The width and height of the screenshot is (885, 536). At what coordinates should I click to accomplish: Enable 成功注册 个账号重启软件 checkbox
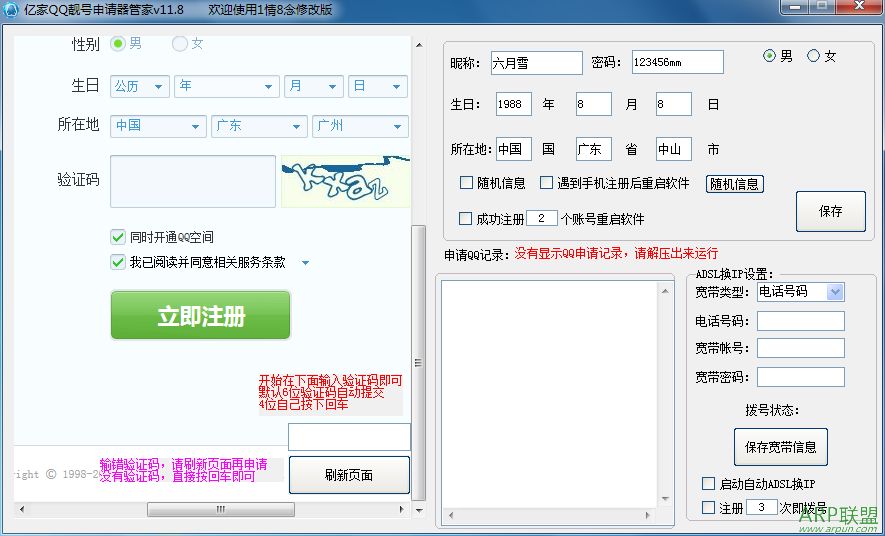pos(465,218)
